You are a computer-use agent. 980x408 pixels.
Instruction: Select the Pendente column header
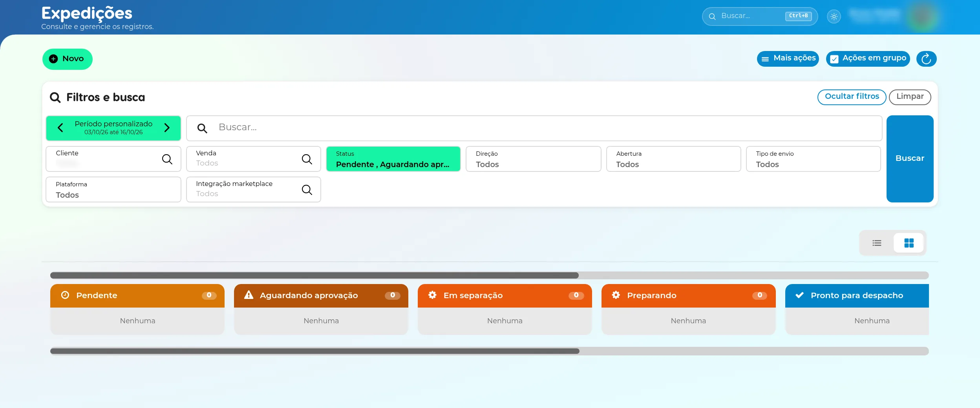(x=137, y=295)
